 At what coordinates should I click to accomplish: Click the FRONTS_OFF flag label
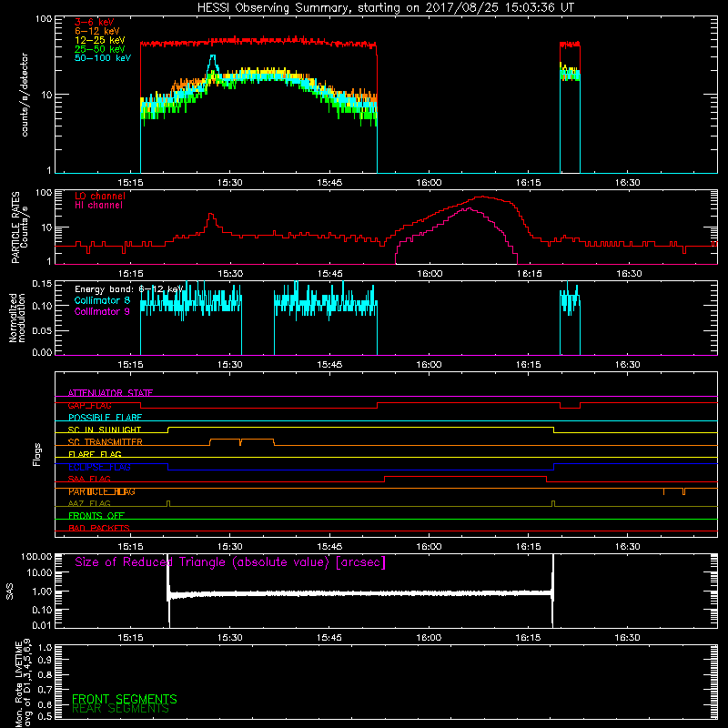tap(96, 516)
